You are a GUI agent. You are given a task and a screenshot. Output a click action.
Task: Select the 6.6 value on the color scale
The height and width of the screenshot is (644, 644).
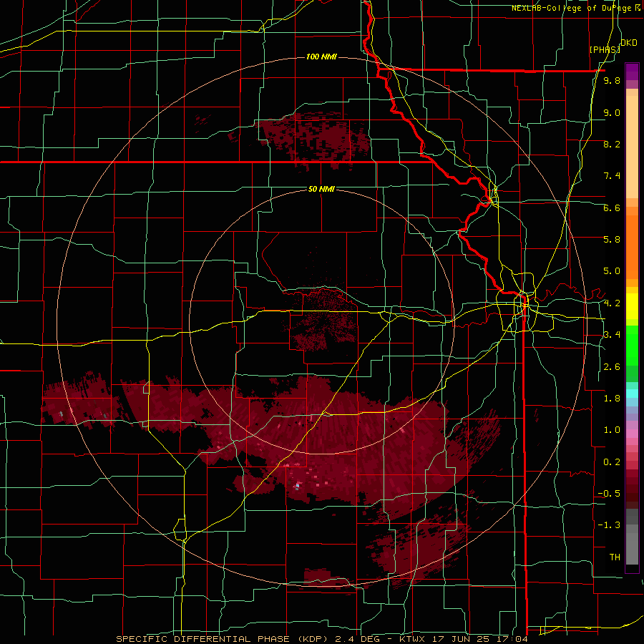[x=612, y=208]
